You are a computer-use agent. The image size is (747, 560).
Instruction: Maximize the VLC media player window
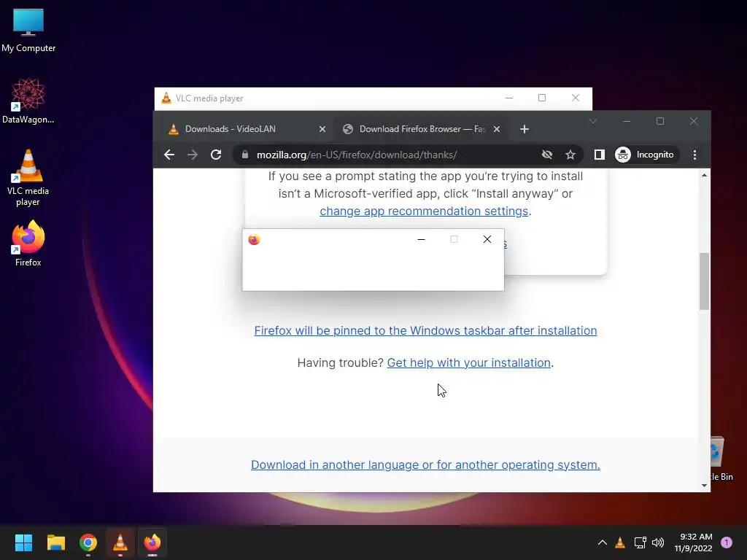pos(542,98)
